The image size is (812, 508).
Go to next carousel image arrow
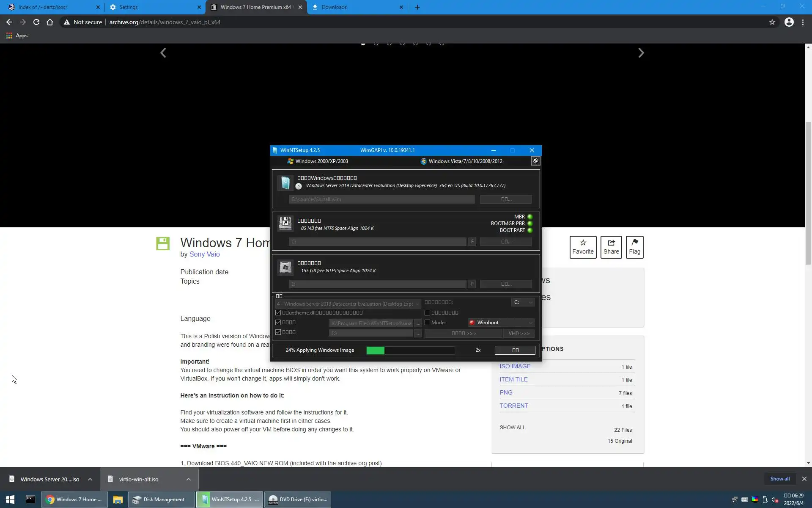(641, 53)
